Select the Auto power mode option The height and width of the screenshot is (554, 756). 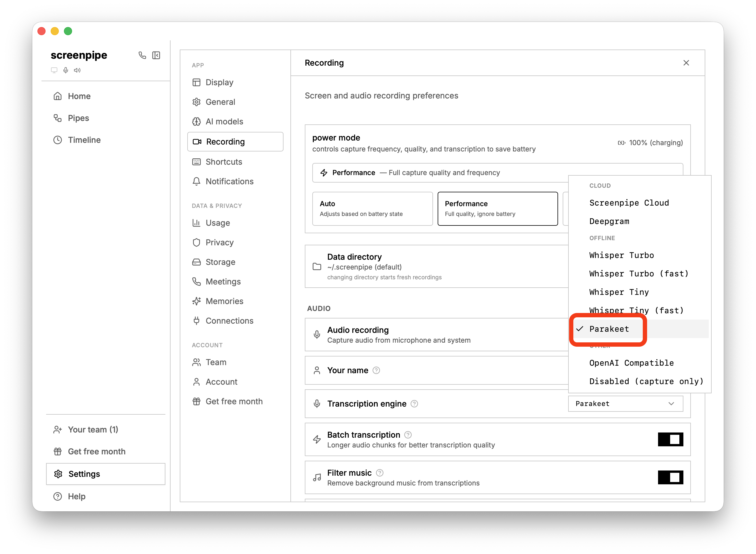click(x=372, y=208)
